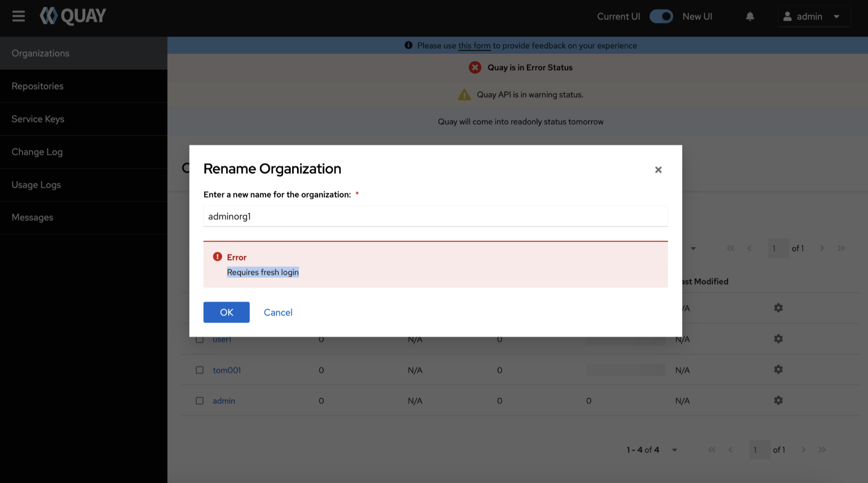
Task: Open the feedback 'this form' link
Action: pos(474,46)
